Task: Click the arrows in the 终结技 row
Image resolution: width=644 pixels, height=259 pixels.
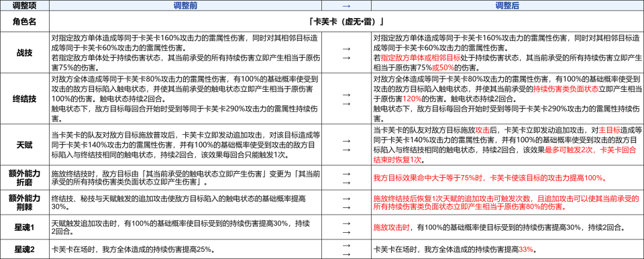Action: coord(346,99)
